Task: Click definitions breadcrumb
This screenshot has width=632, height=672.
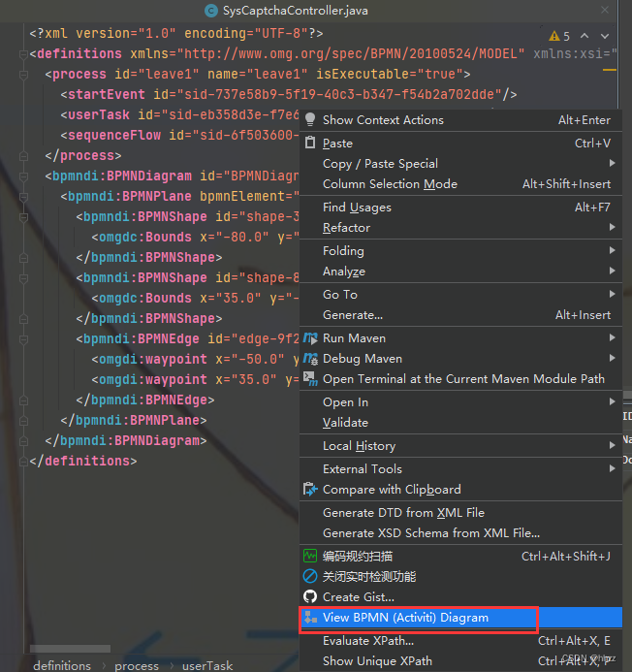Action: (62, 665)
